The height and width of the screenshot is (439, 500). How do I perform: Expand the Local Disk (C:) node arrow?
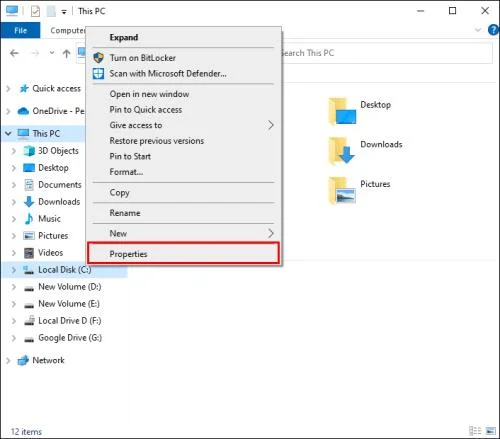tap(14, 270)
